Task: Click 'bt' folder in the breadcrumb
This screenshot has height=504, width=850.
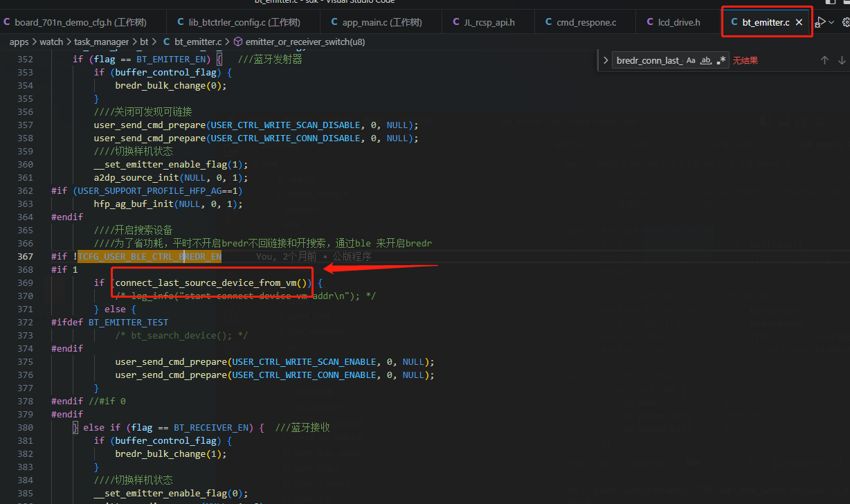Action: pos(144,42)
